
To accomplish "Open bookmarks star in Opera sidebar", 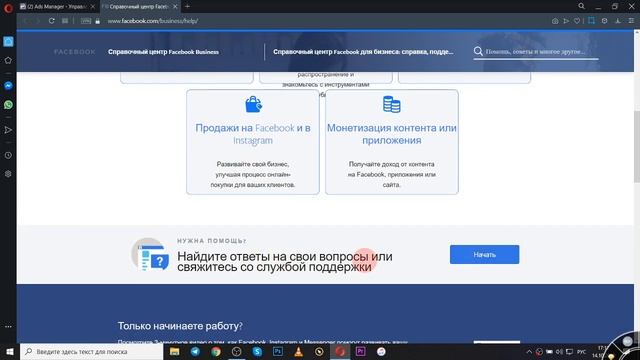I will pos(8,60).
